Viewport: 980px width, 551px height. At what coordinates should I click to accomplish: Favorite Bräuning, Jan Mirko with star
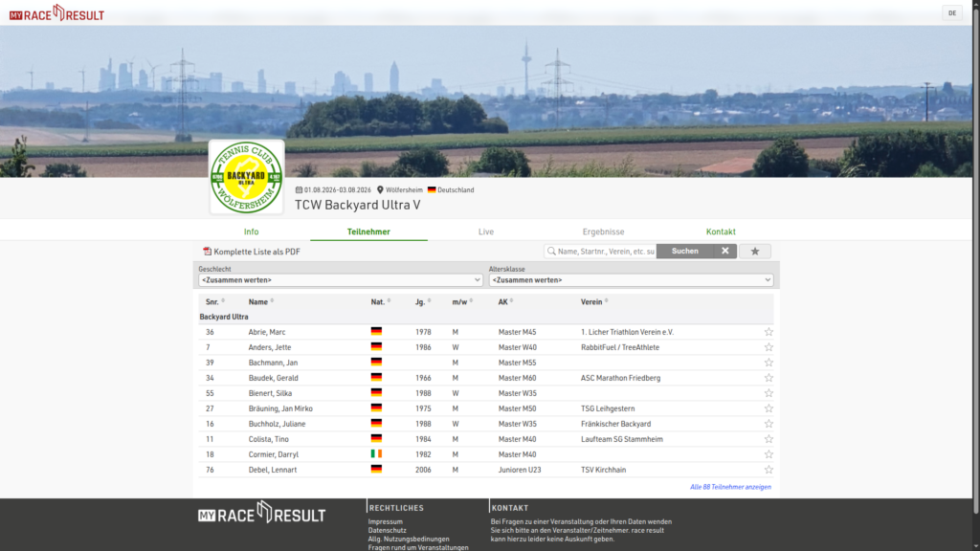coord(768,408)
